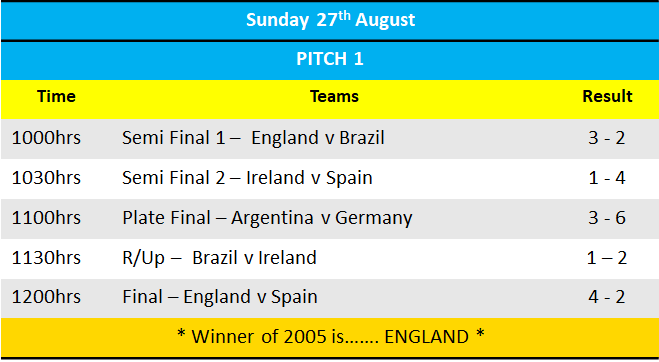Select the 1 - 4 result cell
This screenshot has height=362, width=659.
(606, 178)
